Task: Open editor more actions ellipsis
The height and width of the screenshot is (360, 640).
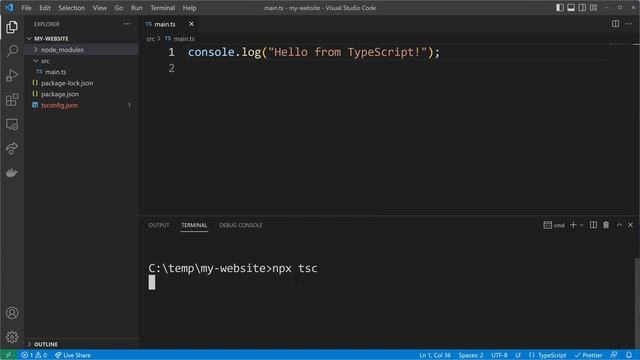Action: pyautogui.click(x=629, y=24)
